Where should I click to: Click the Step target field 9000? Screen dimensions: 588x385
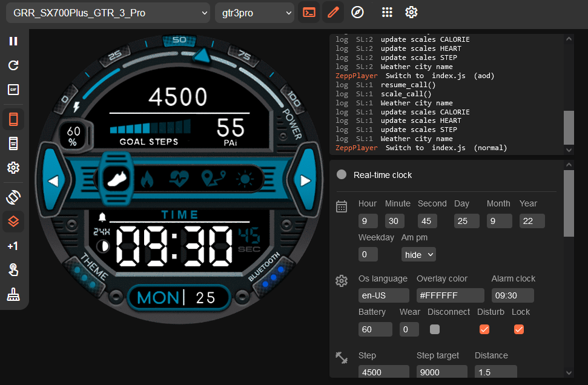(441, 372)
